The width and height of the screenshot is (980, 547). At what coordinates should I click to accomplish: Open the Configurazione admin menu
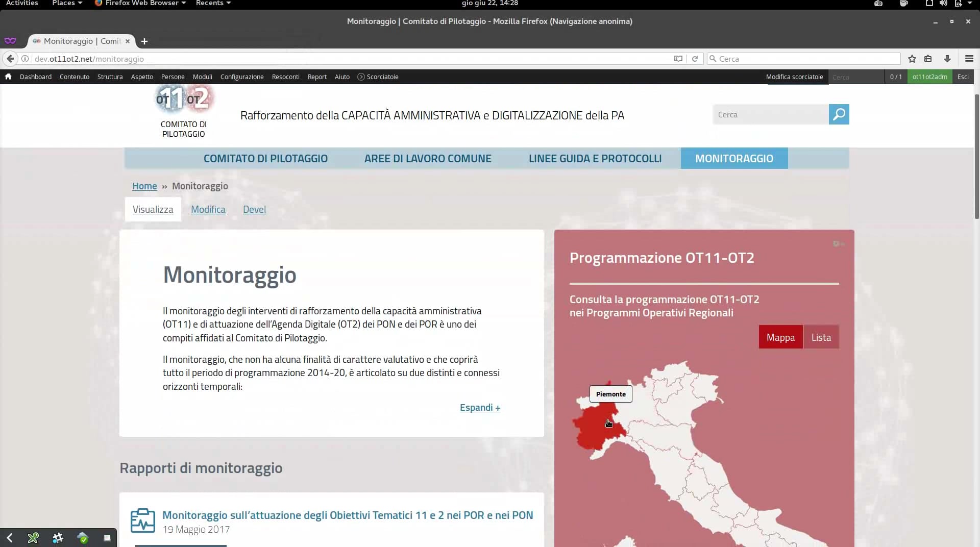(241, 77)
